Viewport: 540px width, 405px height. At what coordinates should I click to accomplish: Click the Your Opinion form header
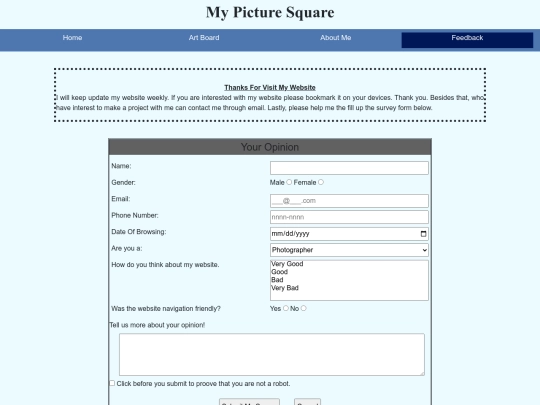click(270, 147)
